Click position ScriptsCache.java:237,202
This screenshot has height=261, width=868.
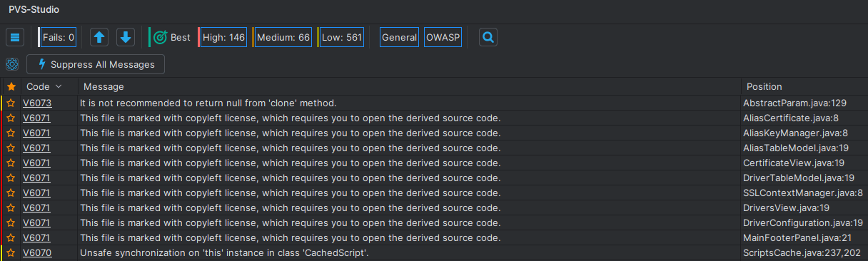[x=801, y=252]
